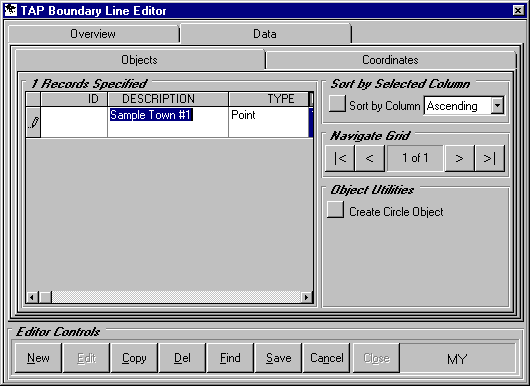Image resolution: width=530 pixels, height=386 pixels.
Task: Click the Save button
Action: (x=279, y=358)
